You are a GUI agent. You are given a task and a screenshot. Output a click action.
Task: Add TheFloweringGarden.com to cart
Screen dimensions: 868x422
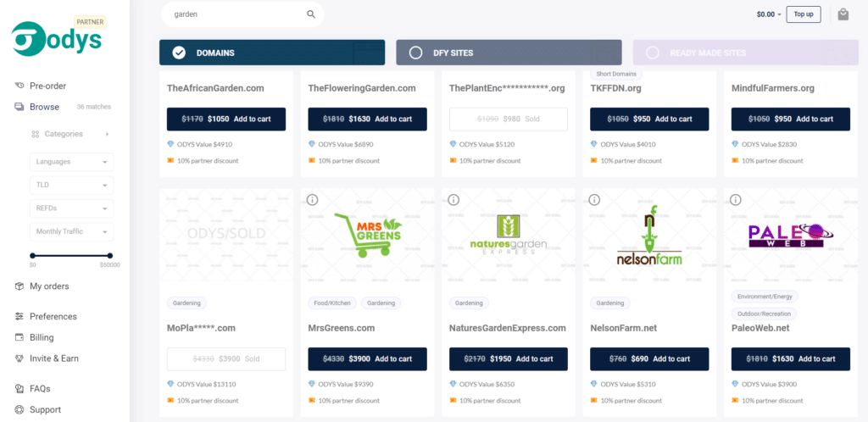(368, 119)
